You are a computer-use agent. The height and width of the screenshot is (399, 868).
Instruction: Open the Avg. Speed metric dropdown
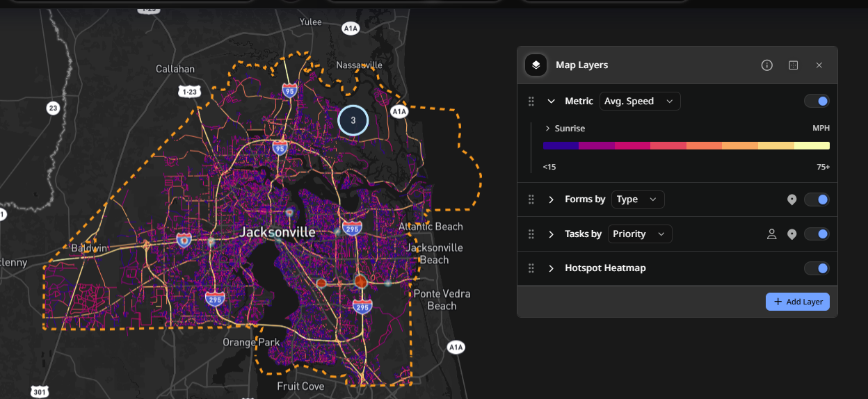(640, 101)
